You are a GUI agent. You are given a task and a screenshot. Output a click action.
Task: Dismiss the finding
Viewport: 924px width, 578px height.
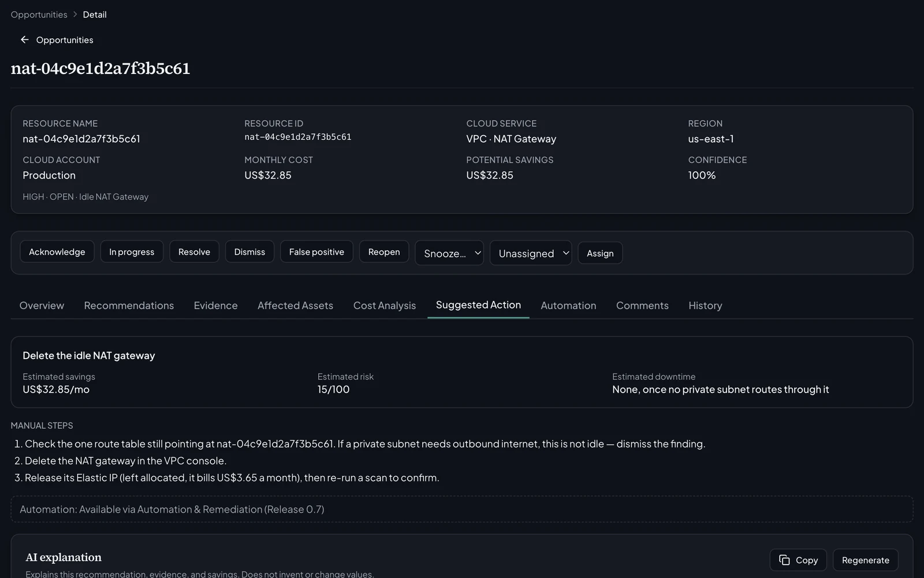(x=249, y=252)
